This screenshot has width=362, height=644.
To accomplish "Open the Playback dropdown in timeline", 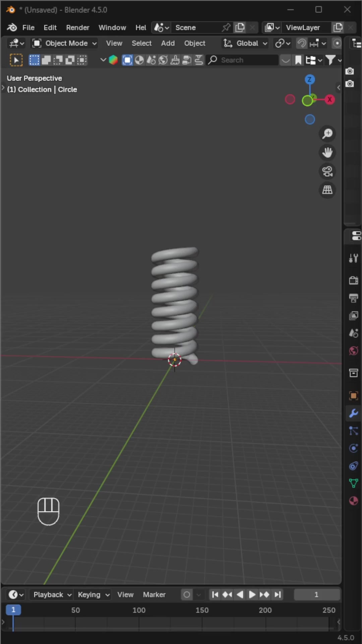I will pyautogui.click(x=52, y=595).
